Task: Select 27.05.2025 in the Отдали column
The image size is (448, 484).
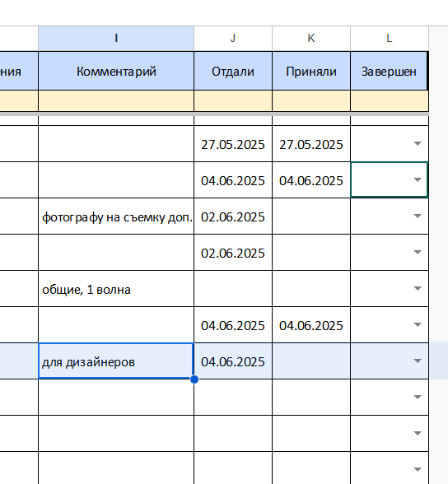Action: coord(233,144)
